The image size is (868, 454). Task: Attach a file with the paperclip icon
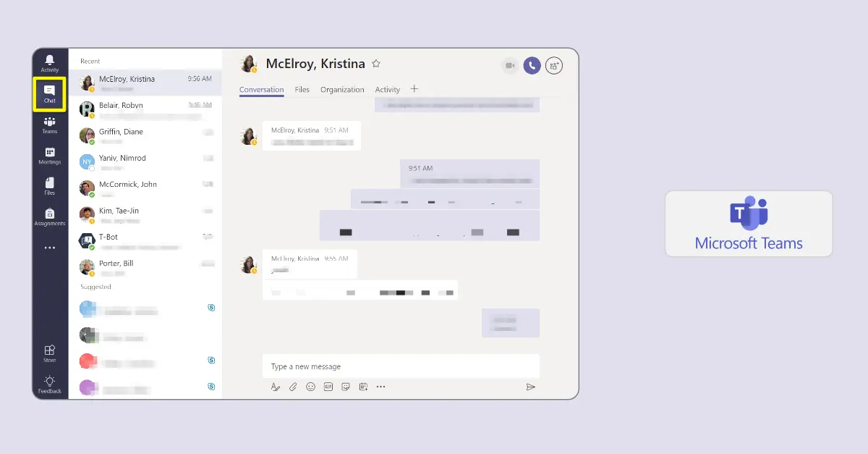[x=293, y=387]
